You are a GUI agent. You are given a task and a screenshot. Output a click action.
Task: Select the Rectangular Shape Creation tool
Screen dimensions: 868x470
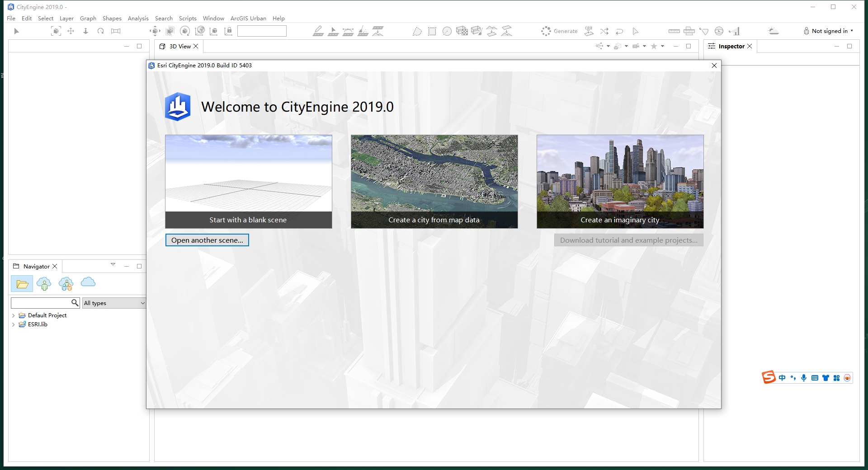(x=432, y=31)
